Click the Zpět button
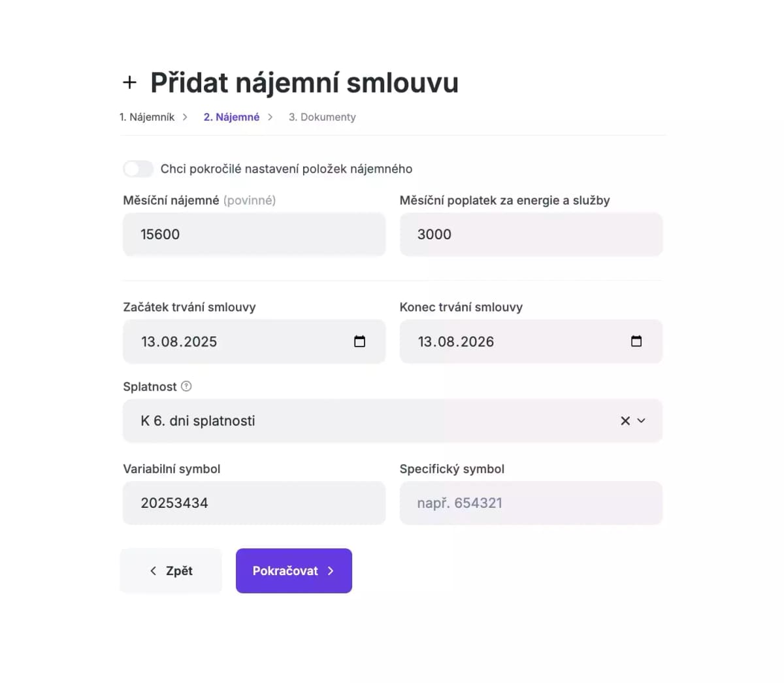The height and width of the screenshot is (683, 784). tap(171, 571)
